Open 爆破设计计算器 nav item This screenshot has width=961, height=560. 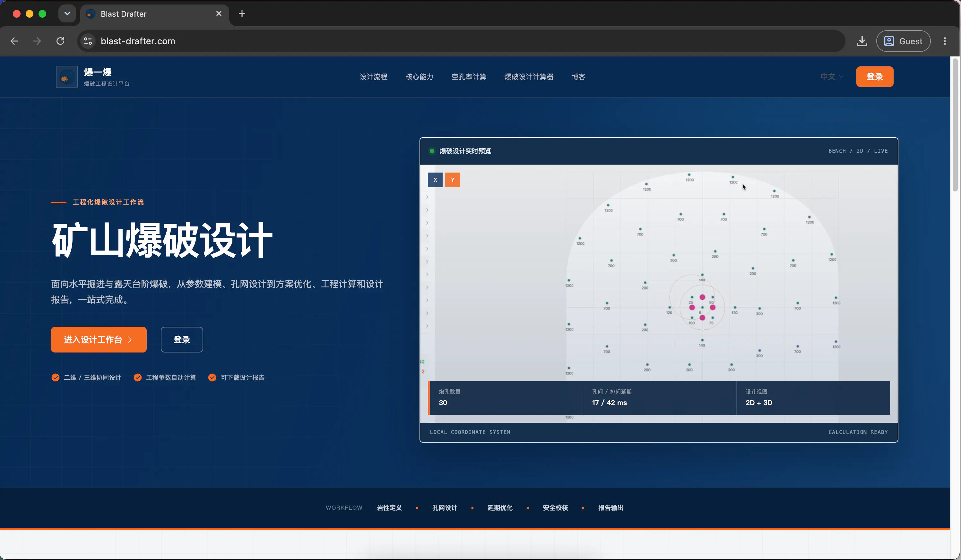pos(529,77)
